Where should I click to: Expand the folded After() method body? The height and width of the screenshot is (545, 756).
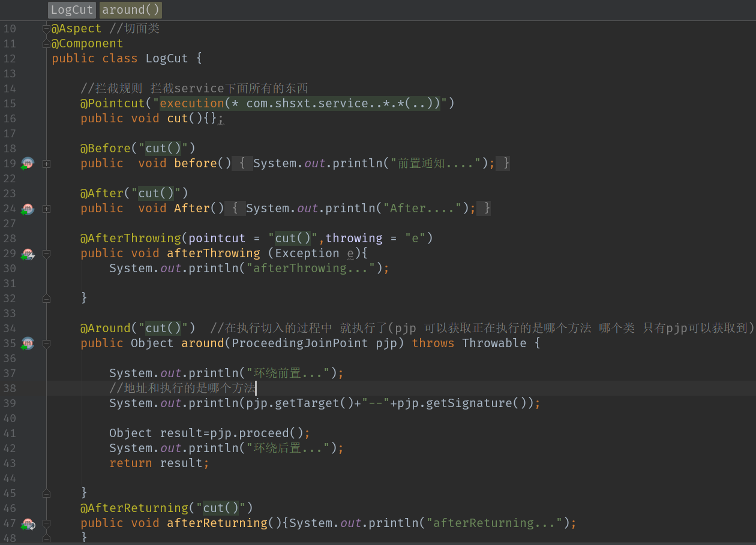46,209
